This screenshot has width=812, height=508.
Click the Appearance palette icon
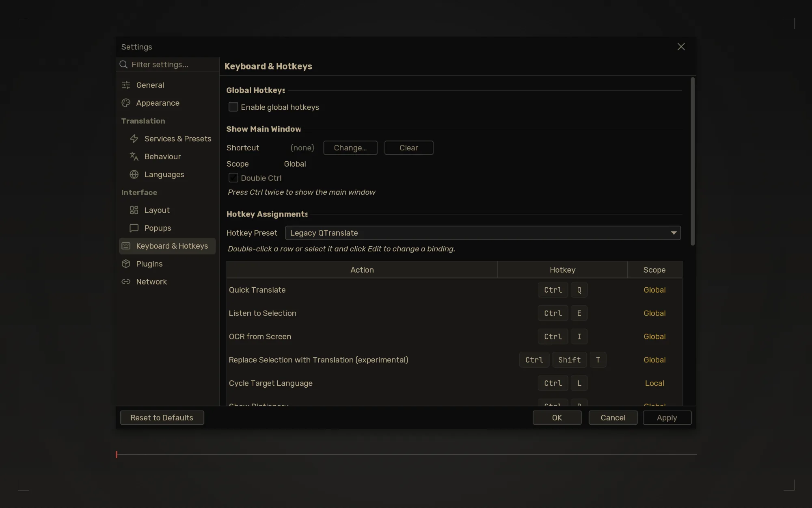(x=126, y=103)
